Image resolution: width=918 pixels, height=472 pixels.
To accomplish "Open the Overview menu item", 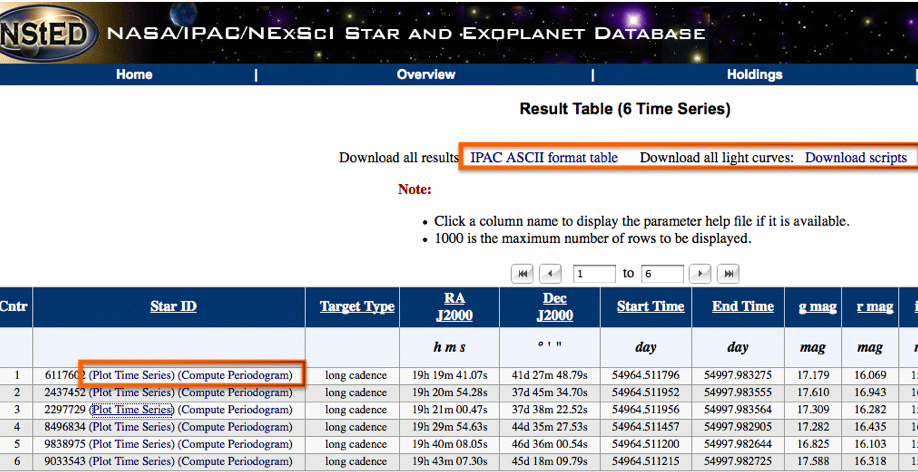I will point(425,75).
